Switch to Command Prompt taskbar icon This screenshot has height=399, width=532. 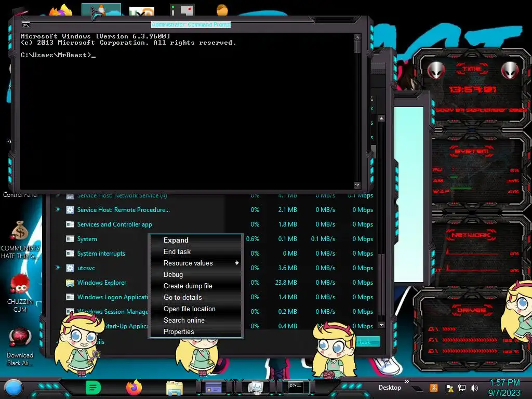click(x=295, y=387)
